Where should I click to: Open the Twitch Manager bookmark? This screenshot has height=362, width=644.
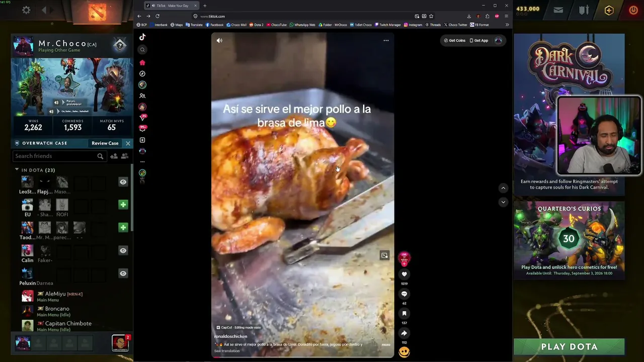(388, 25)
